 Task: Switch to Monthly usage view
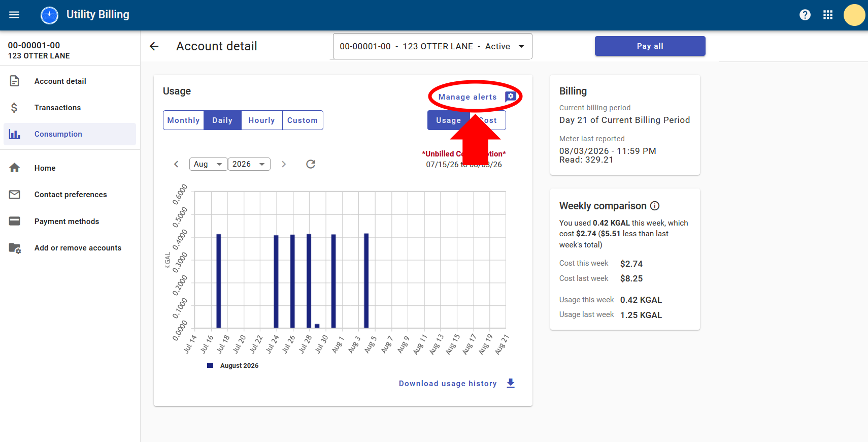(x=184, y=120)
